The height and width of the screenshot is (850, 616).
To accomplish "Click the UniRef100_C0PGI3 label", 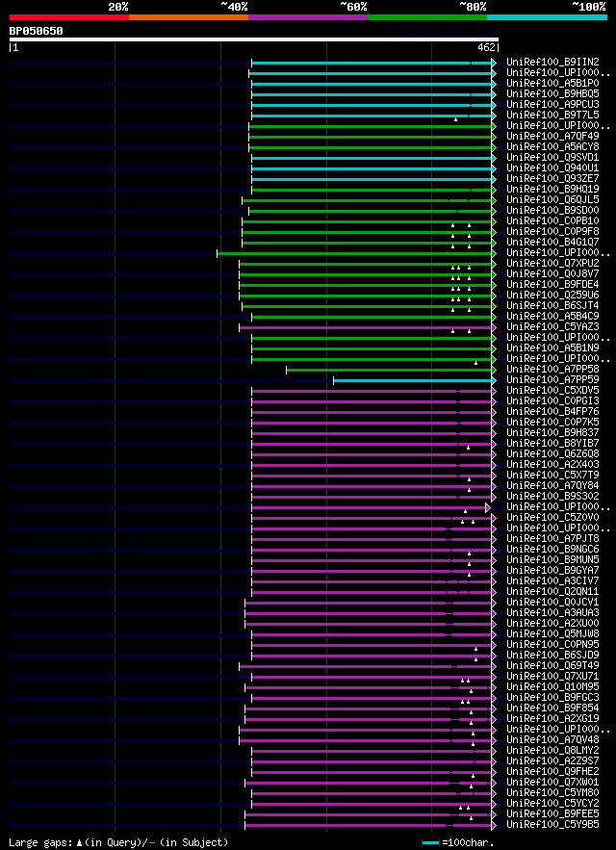I will pyautogui.click(x=552, y=401).
